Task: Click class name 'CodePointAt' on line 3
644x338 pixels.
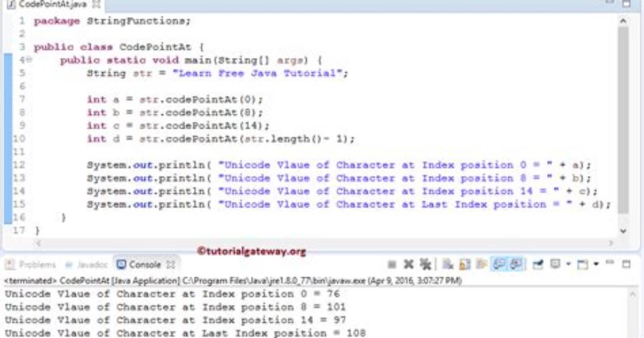Action: click(x=155, y=47)
